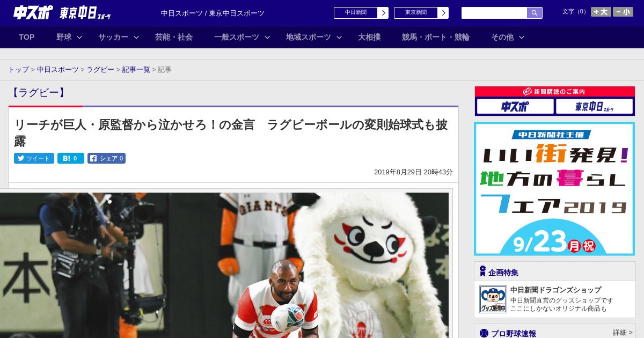Click the トップ breadcrumb link
Viewport: 644px width, 338px height.
pos(18,70)
